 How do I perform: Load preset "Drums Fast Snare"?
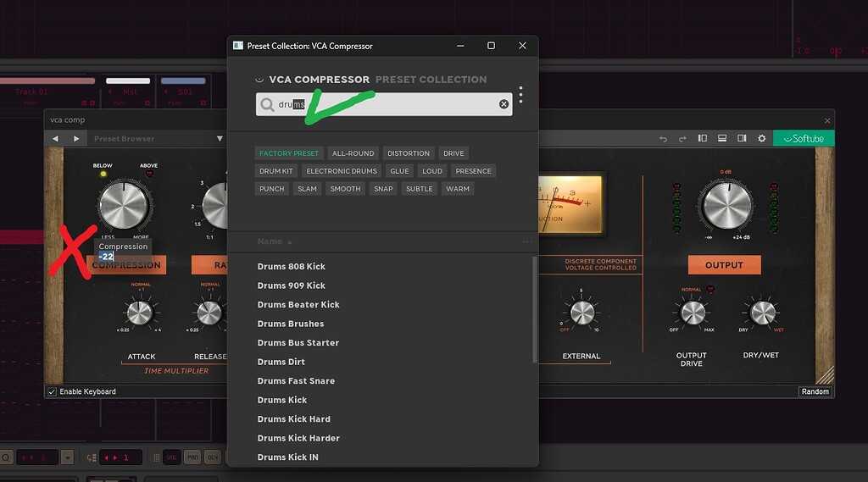[x=296, y=380]
